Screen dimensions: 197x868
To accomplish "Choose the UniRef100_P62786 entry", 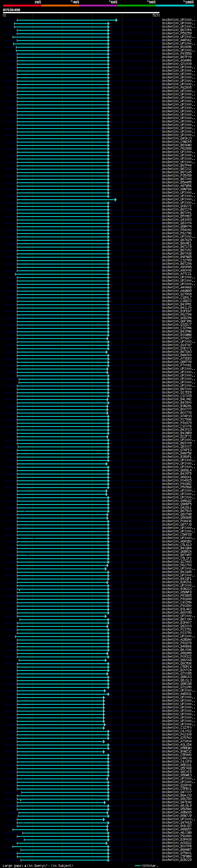I will 177,233.
